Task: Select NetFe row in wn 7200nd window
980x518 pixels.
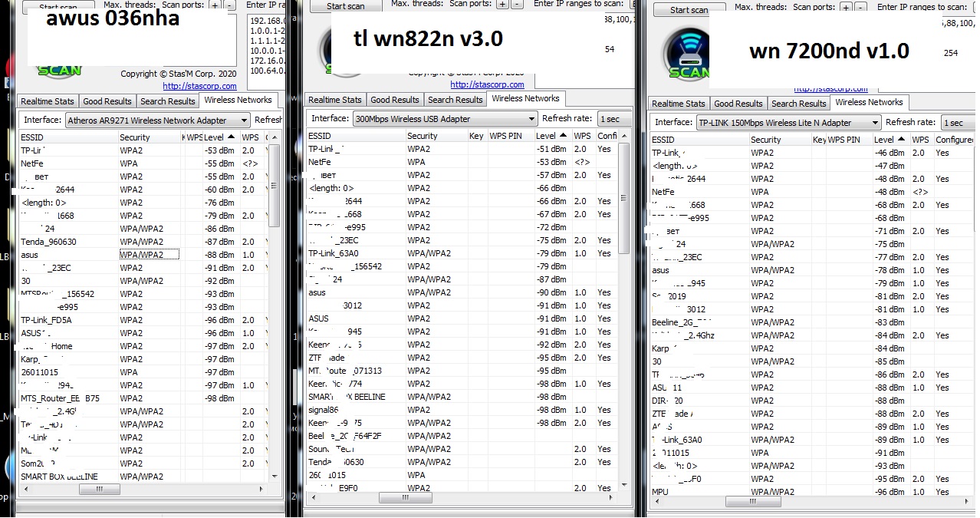Action: [x=813, y=192]
